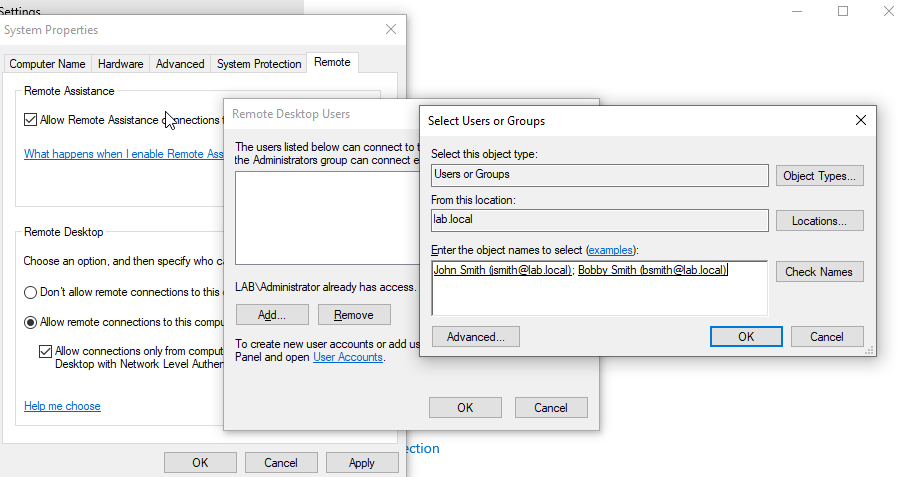This screenshot has height=477, width=906.
Task: Open Advanced user search
Action: (x=475, y=337)
